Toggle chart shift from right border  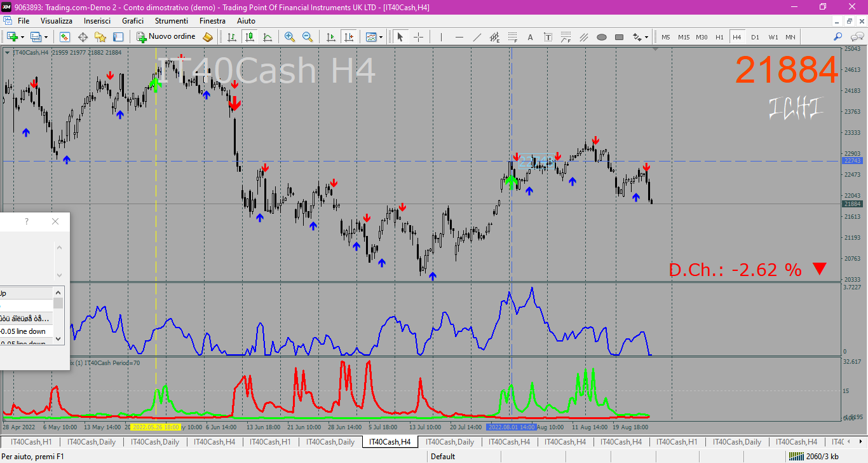coord(348,37)
